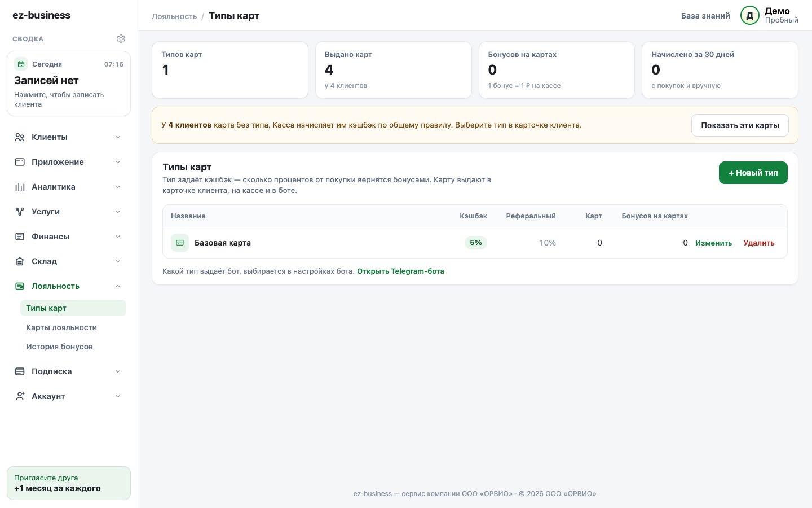Open the settings gear next to Сводка
The width and height of the screenshot is (812, 508).
(x=121, y=39)
